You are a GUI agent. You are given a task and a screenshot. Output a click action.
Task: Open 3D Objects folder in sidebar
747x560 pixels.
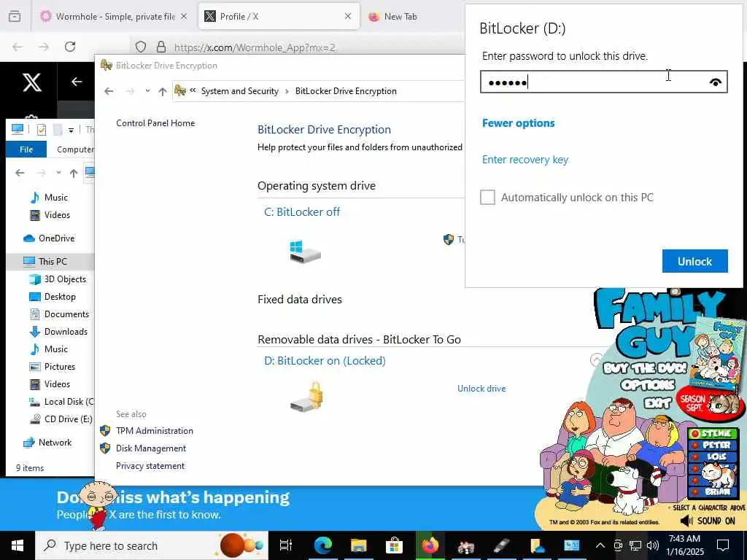click(65, 279)
